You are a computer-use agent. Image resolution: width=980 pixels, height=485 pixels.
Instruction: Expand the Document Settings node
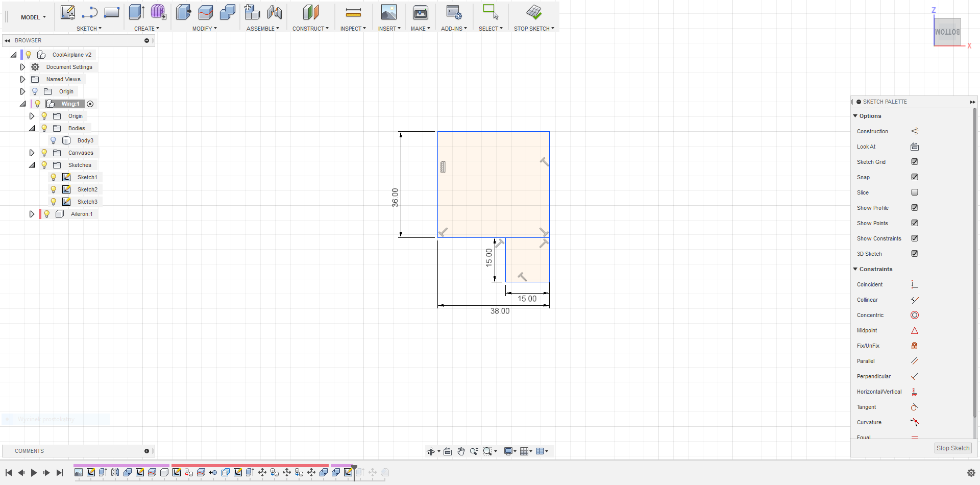tap(22, 67)
